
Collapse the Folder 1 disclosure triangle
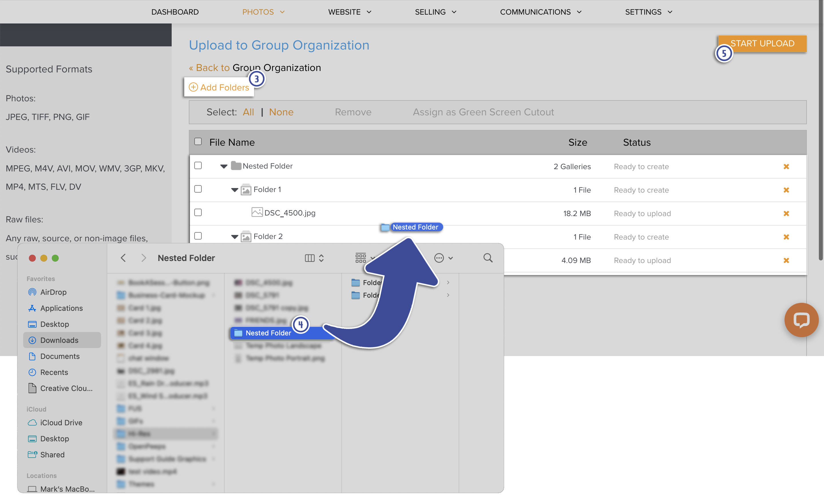(234, 190)
